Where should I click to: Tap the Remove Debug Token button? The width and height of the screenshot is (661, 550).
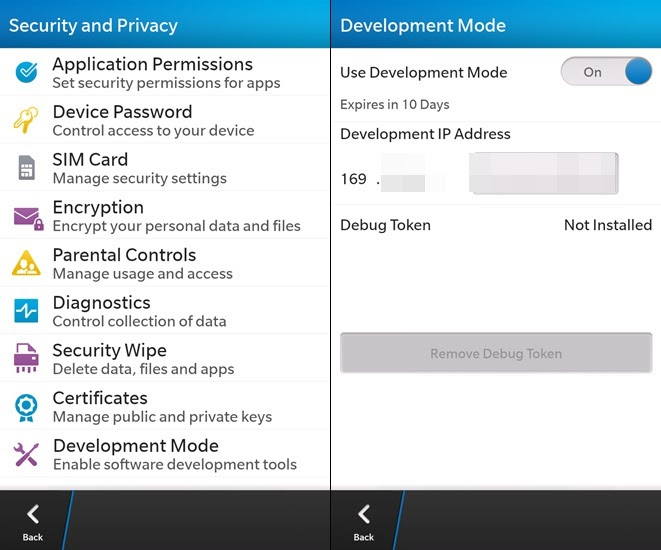pyautogui.click(x=496, y=353)
